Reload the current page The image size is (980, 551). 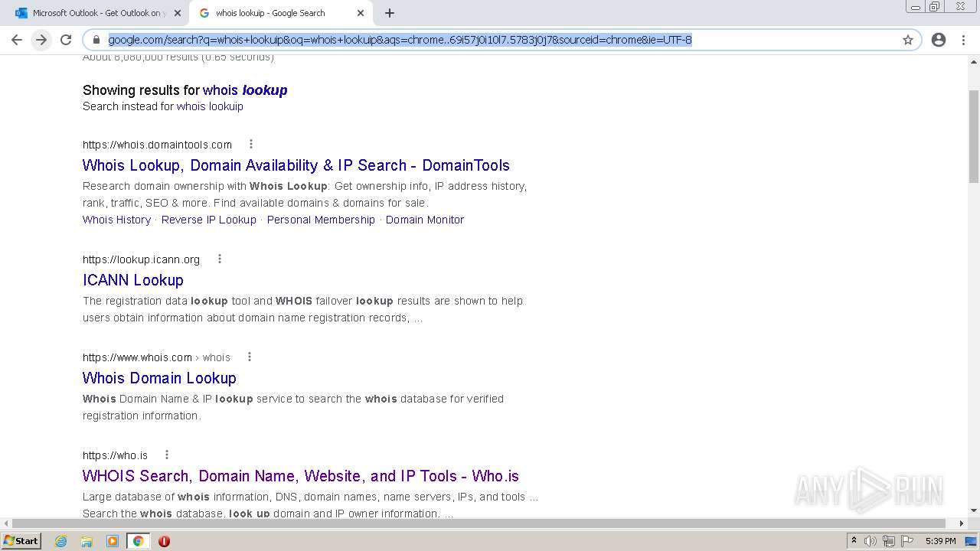(x=66, y=40)
